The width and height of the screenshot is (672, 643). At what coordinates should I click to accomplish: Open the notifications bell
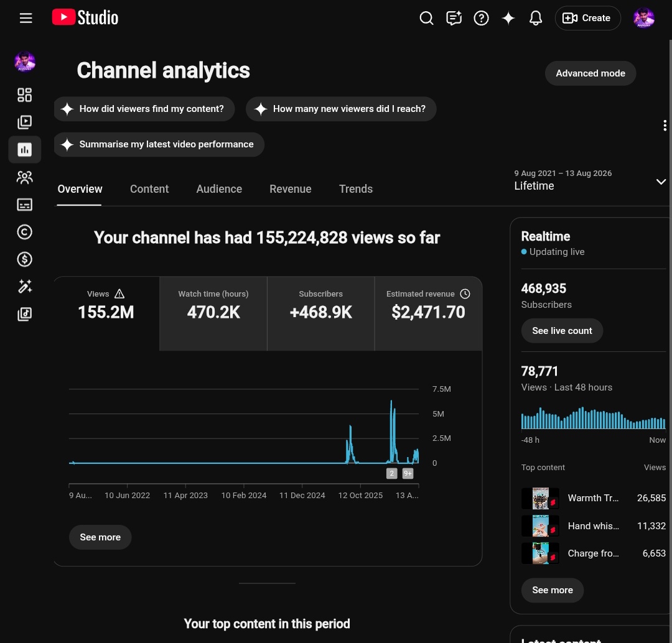pyautogui.click(x=536, y=18)
